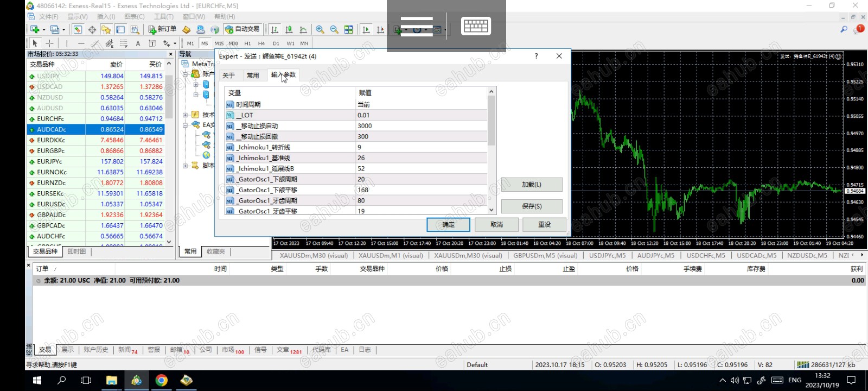
Task: Select the text label tool
Action: (x=152, y=43)
